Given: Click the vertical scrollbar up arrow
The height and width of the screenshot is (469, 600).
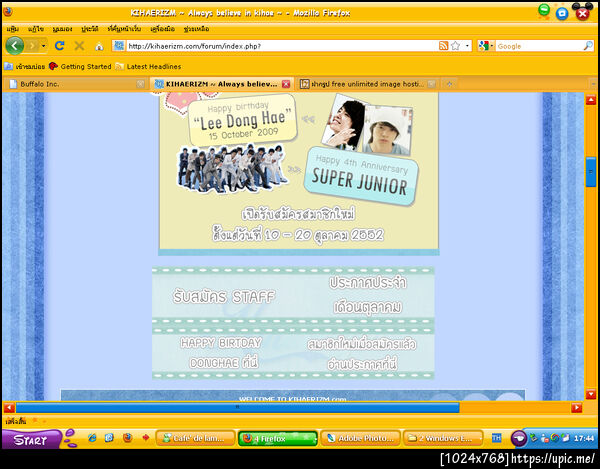Looking at the screenshot, I should (590, 100).
